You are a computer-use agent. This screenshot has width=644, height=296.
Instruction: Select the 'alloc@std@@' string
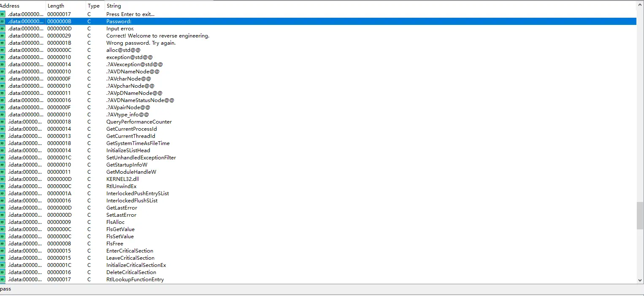[123, 50]
